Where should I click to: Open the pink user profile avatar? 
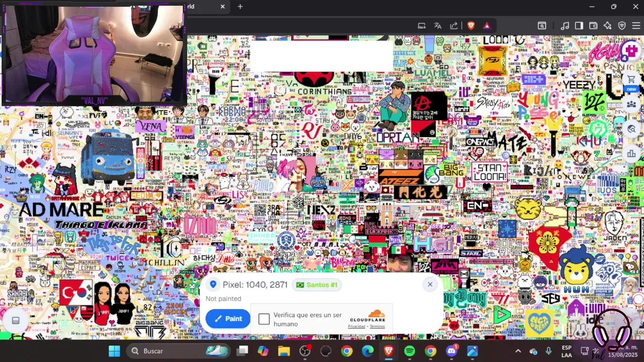point(631,50)
